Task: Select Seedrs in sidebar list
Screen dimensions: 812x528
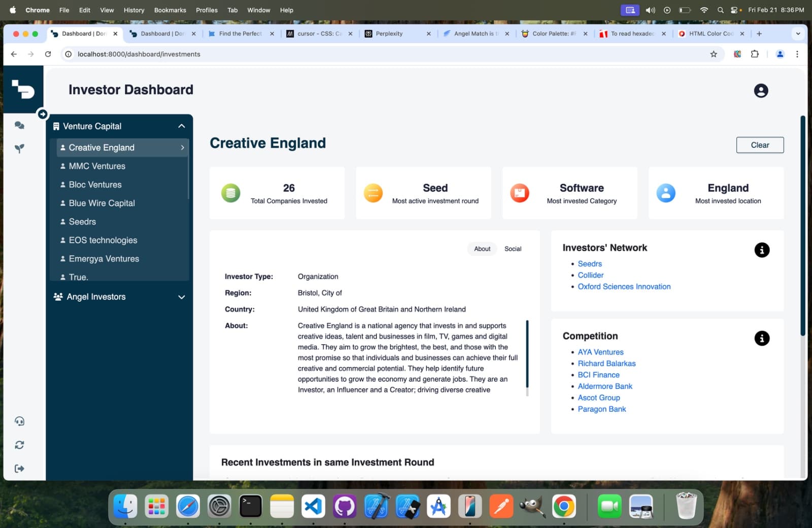Action: tap(122, 222)
